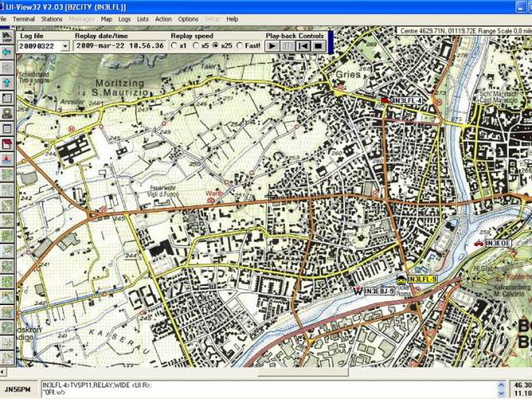Click the IN3LFL-4 station label
This screenshot has width=532, height=399.
[407, 101]
